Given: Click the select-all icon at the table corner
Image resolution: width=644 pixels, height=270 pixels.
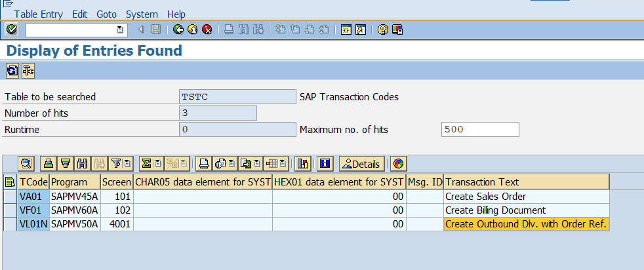Looking at the screenshot, I should pyautogui.click(x=10, y=182).
